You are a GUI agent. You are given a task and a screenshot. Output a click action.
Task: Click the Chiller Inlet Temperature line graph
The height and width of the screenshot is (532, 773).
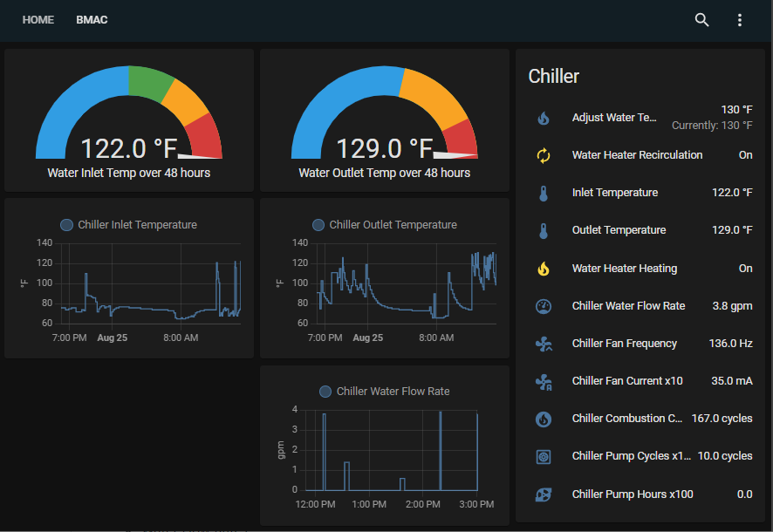[x=151, y=283]
